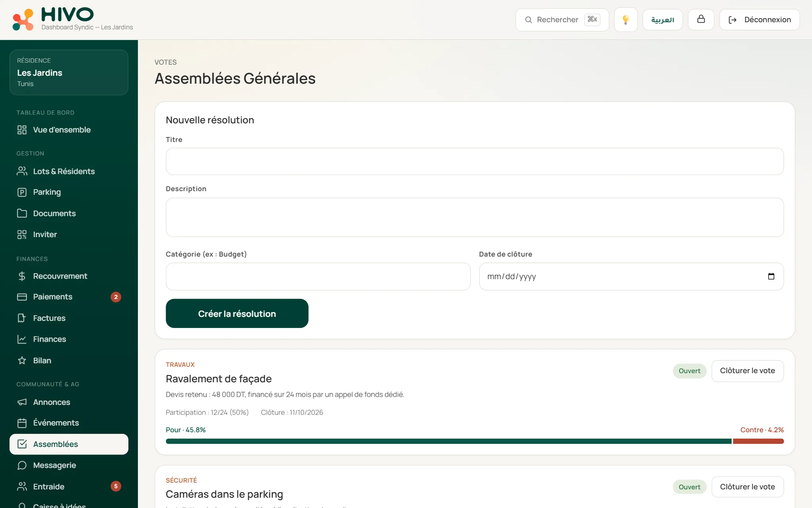Click the Créer la résolution button
The width and height of the screenshot is (812, 508).
tap(237, 314)
